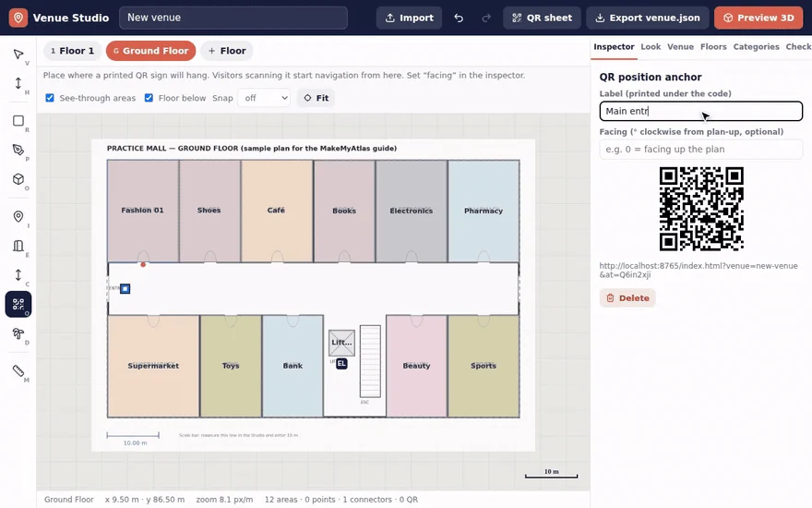Image resolution: width=812 pixels, height=508 pixels.
Task: Click the Facing degrees input field
Action: [x=701, y=150]
